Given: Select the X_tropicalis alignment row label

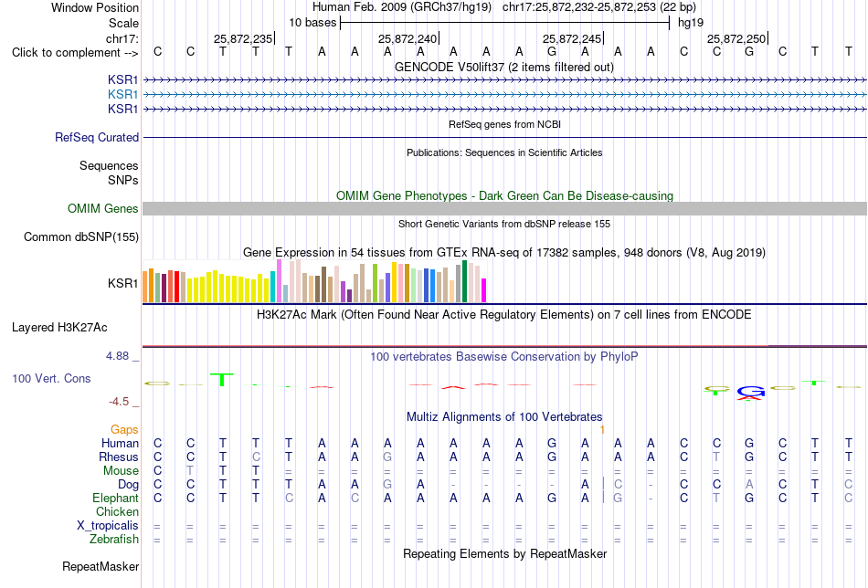Looking at the screenshot, I should (108, 526).
